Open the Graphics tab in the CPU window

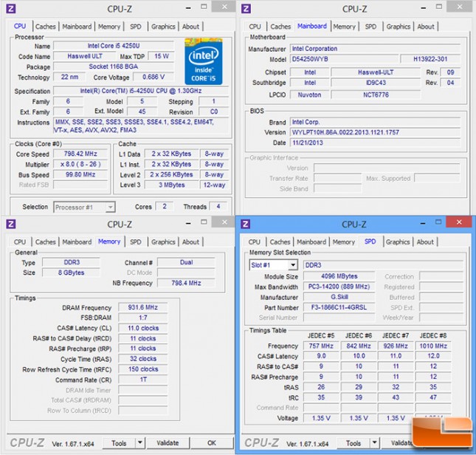pyautogui.click(x=163, y=27)
